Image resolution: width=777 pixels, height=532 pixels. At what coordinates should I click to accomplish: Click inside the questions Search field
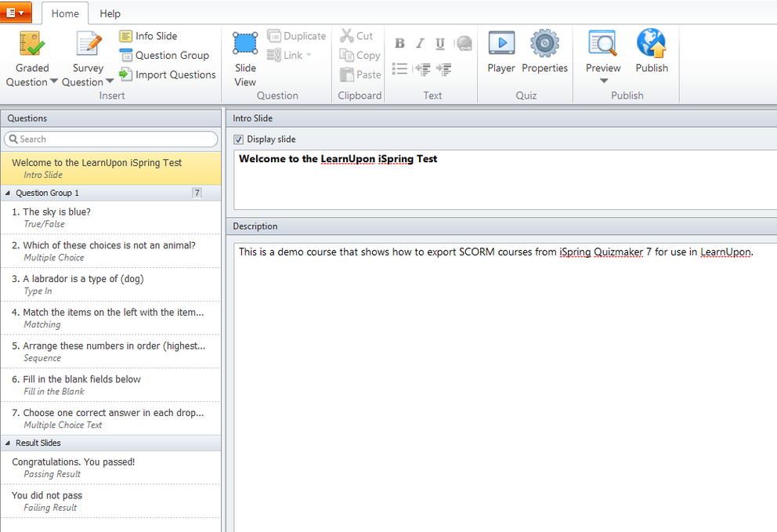click(x=111, y=139)
